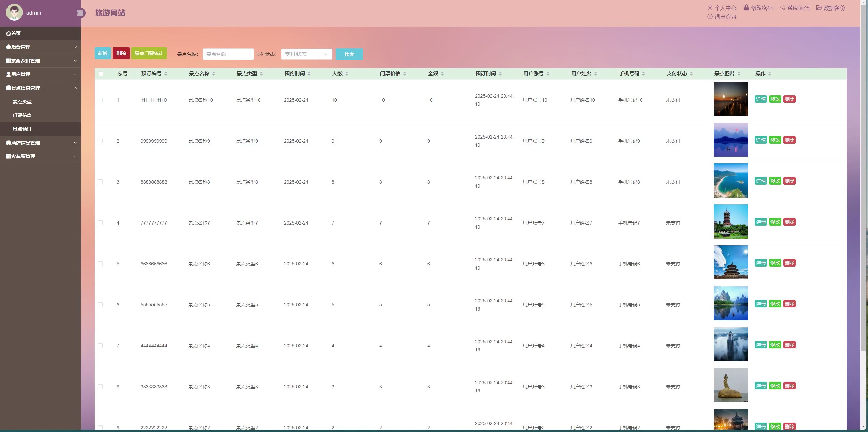Tick the checkbox for row 5
The image size is (868, 432).
[100, 264]
